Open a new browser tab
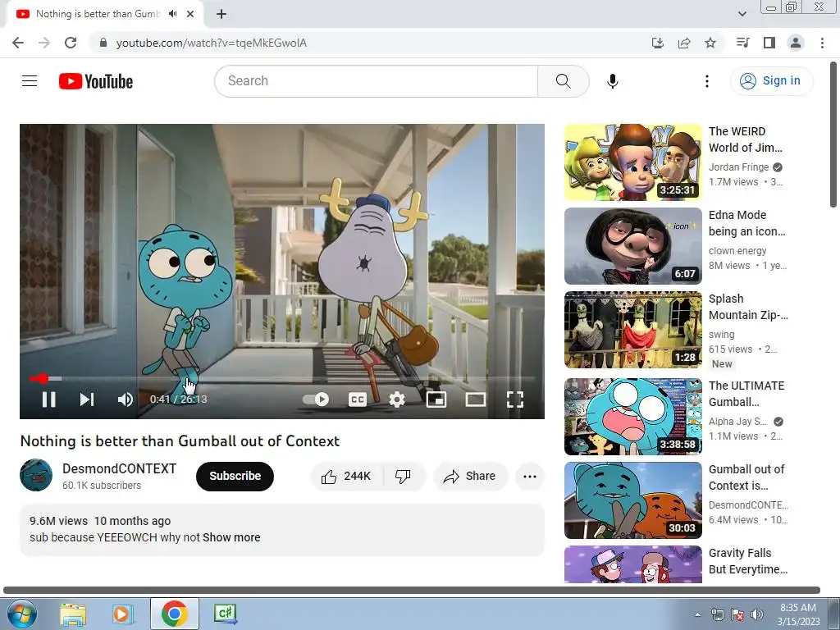 (221, 14)
